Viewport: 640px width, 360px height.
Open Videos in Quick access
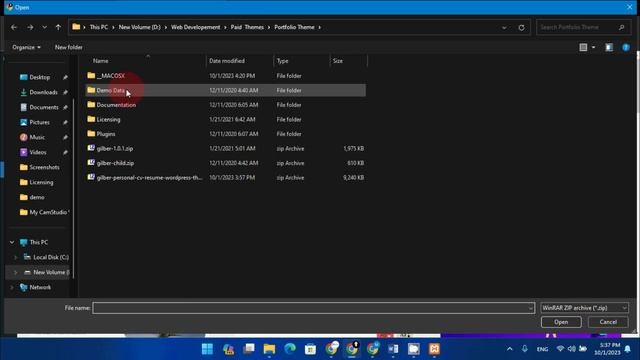click(38, 152)
